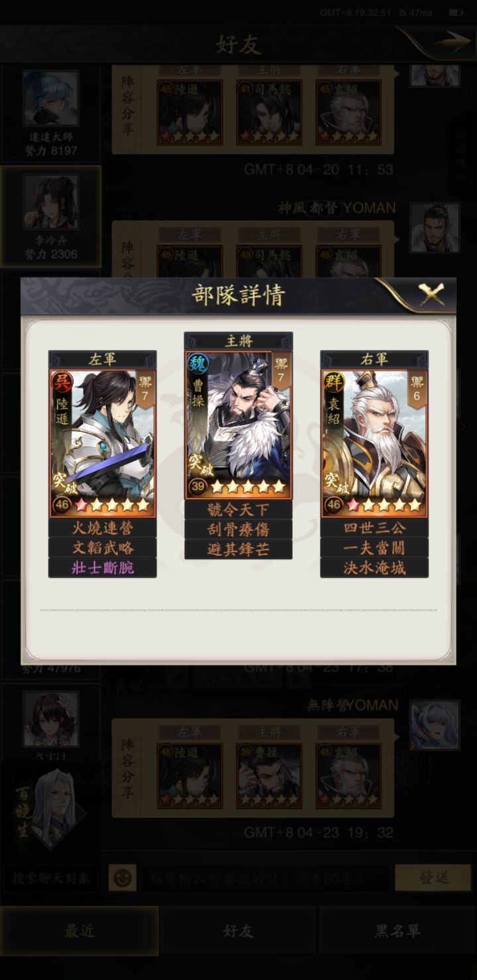Select the 陸遜 left army hero card
Screen dimensions: 477x980
(x=103, y=443)
